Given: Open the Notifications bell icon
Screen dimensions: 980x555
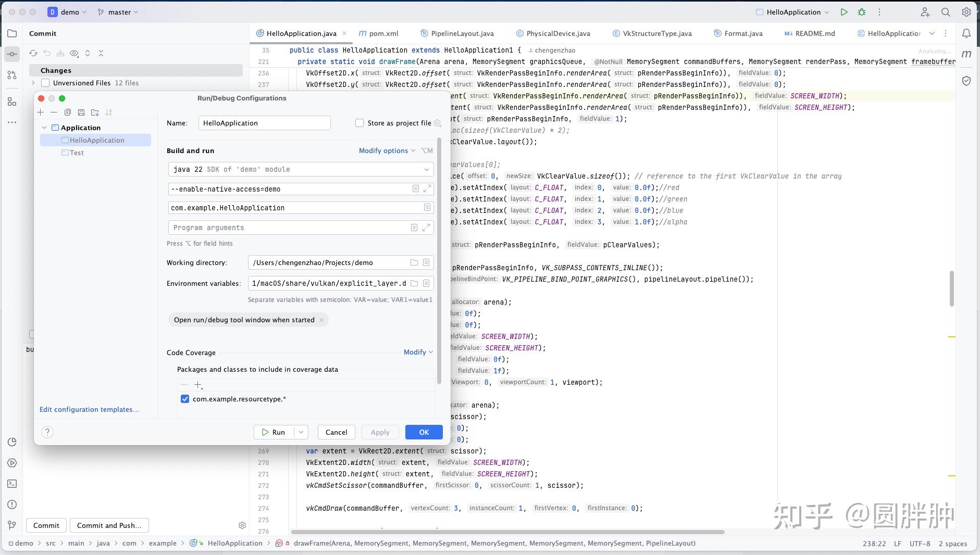Looking at the screenshot, I should coord(966,33).
